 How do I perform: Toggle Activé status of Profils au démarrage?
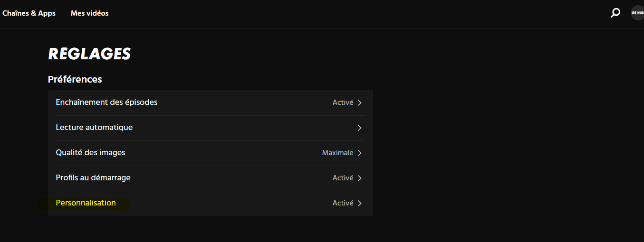[x=343, y=178]
